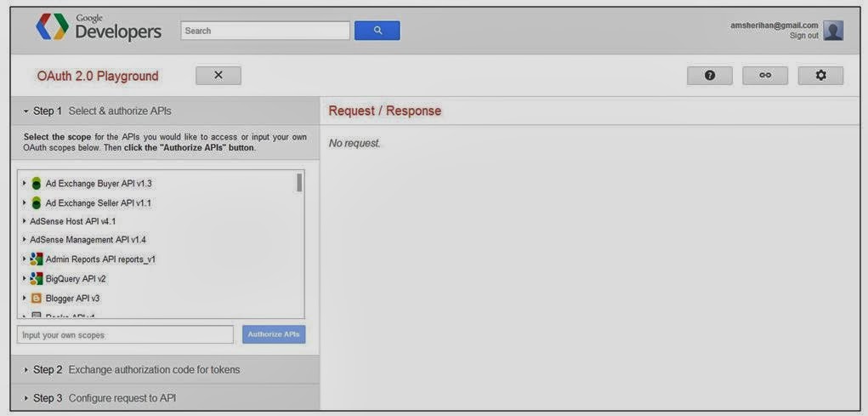Expand BigQuery API v2 arrow
This screenshot has width=868, height=416.
(25, 278)
